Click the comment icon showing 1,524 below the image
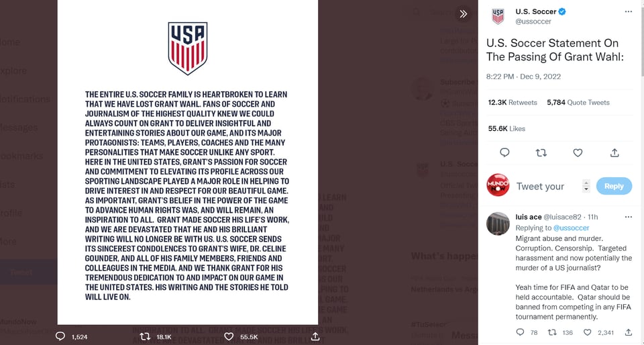The height and width of the screenshot is (345, 644). click(x=60, y=336)
